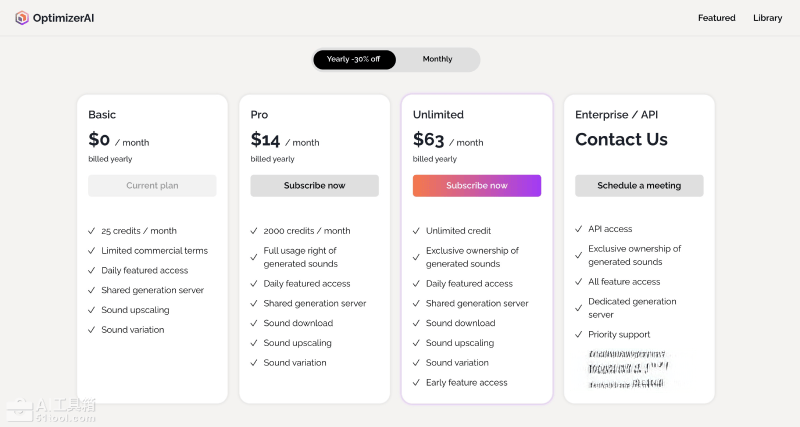800x427 pixels.
Task: Select the Unlimited plan title
Action: [438, 115]
